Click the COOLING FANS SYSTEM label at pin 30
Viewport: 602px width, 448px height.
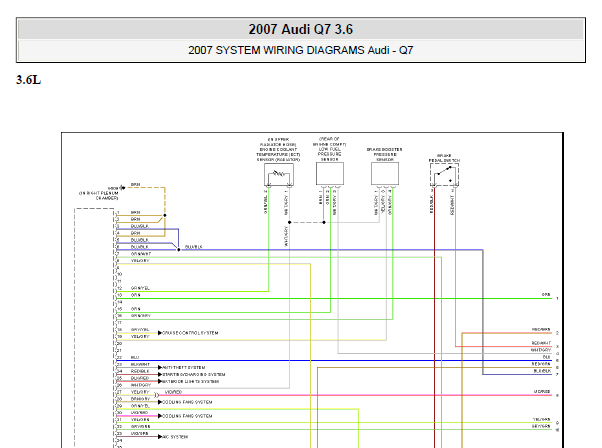click(x=187, y=416)
